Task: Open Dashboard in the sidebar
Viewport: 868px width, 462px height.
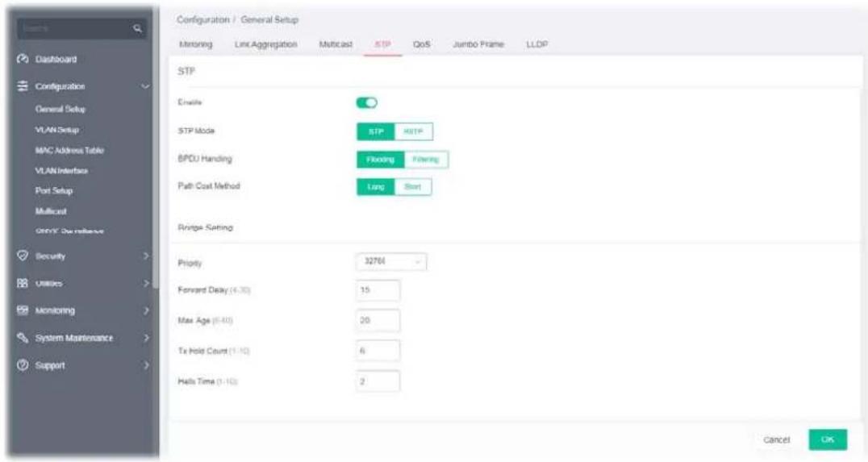Action: [56, 59]
